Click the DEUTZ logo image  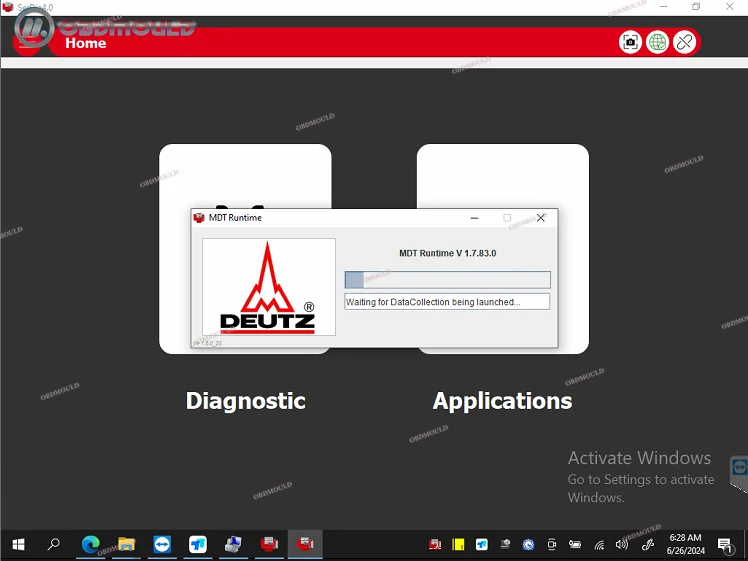269,287
